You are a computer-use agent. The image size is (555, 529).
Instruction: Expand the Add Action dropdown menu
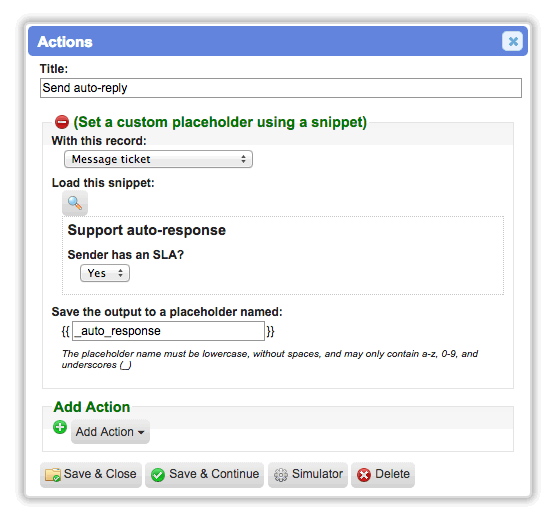pos(110,432)
